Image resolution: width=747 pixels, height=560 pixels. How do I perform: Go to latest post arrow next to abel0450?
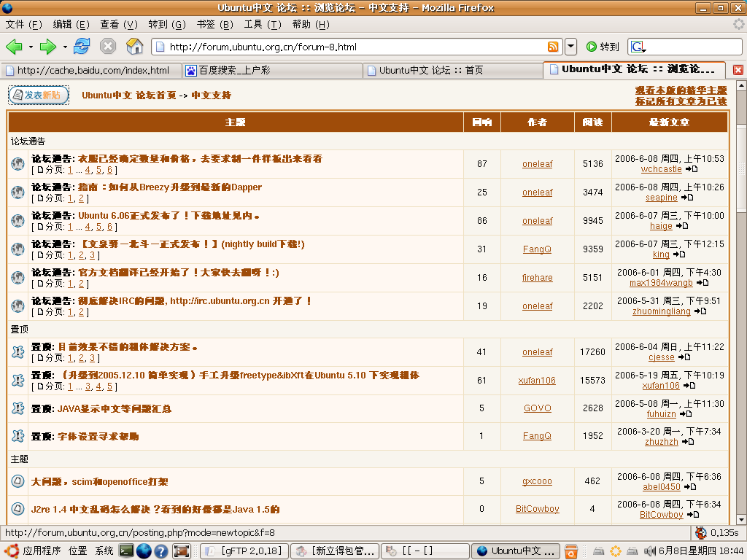click(690, 486)
